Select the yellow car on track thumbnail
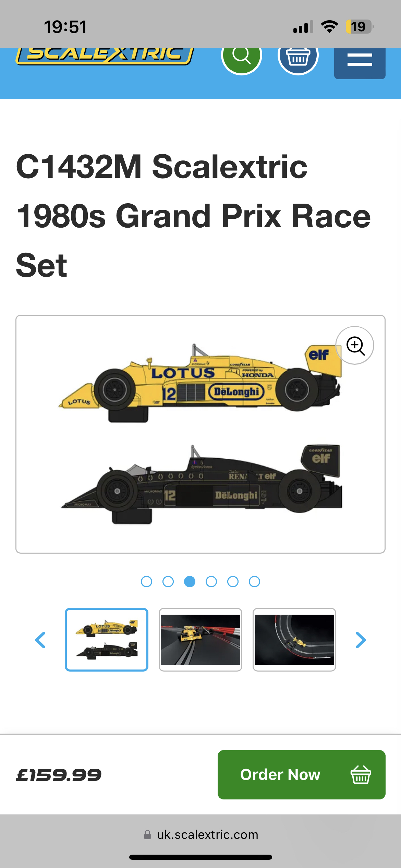Viewport: 401px width, 868px height. coord(200,640)
